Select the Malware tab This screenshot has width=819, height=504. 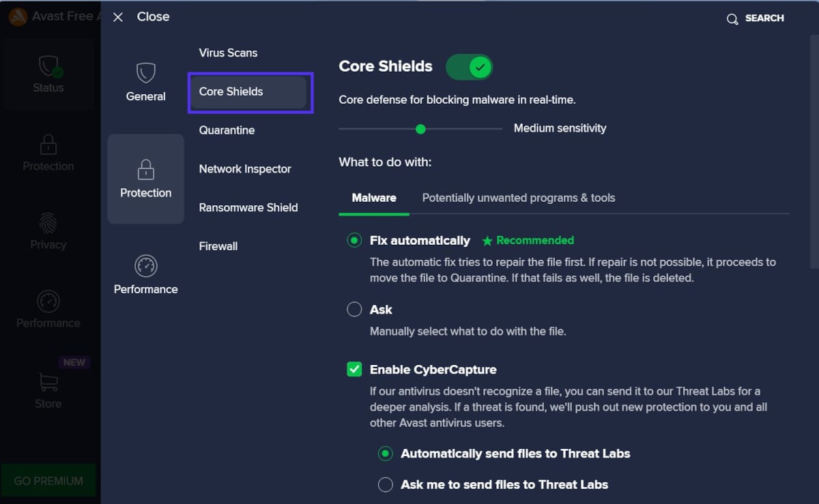point(373,198)
